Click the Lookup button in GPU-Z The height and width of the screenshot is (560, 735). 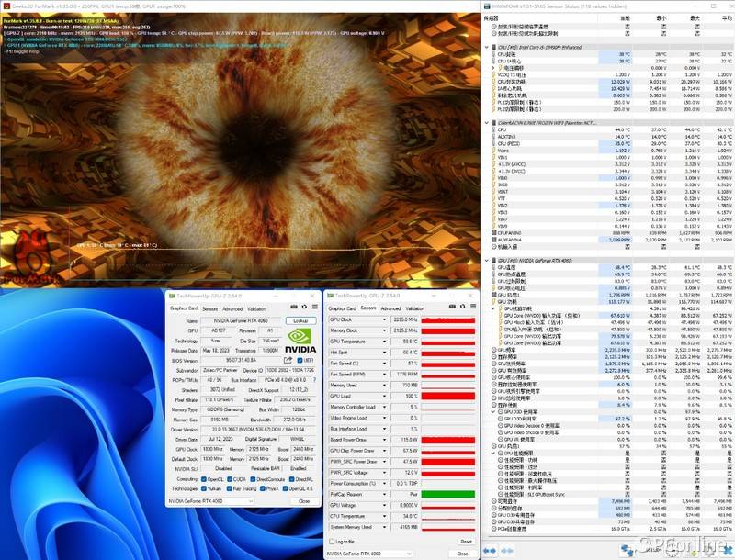(300, 320)
